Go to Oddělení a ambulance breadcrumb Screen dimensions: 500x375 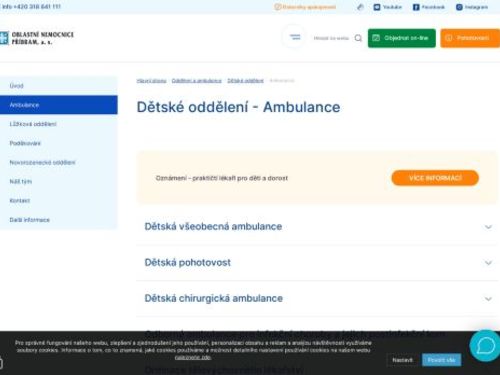click(x=197, y=81)
